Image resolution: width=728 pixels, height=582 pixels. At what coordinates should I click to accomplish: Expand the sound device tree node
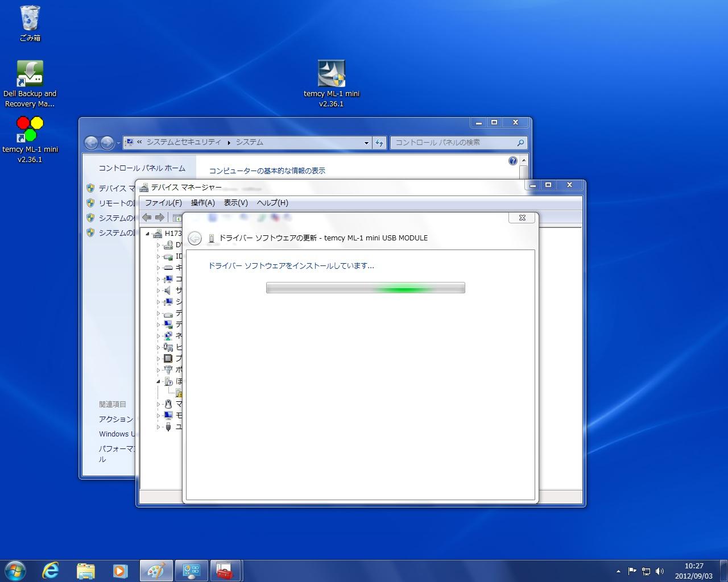[x=159, y=290]
